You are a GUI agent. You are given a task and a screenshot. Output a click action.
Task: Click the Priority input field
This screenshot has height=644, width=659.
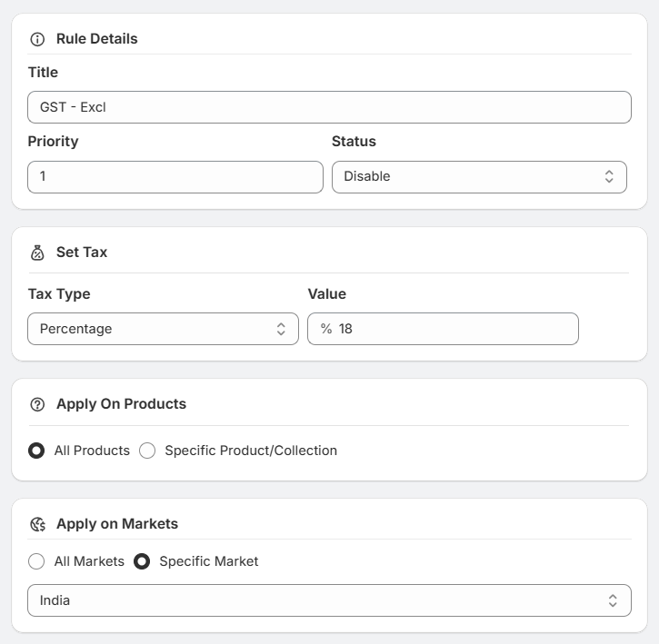click(175, 177)
